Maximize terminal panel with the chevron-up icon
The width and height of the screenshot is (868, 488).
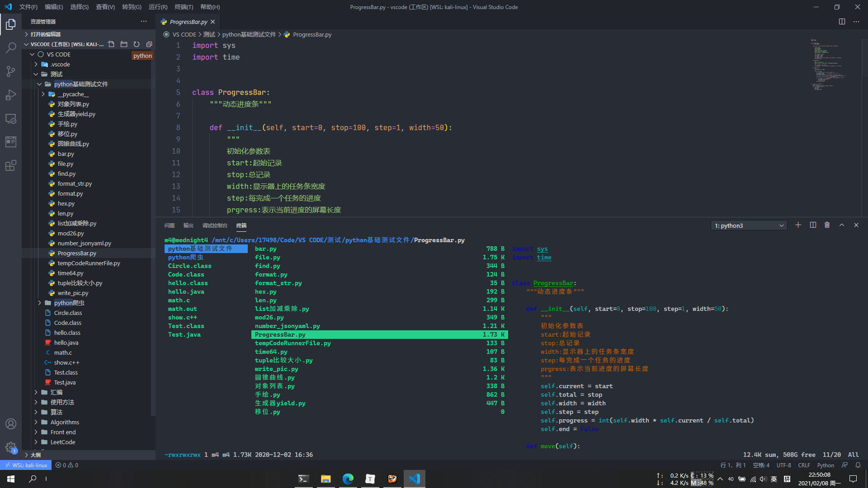click(842, 225)
